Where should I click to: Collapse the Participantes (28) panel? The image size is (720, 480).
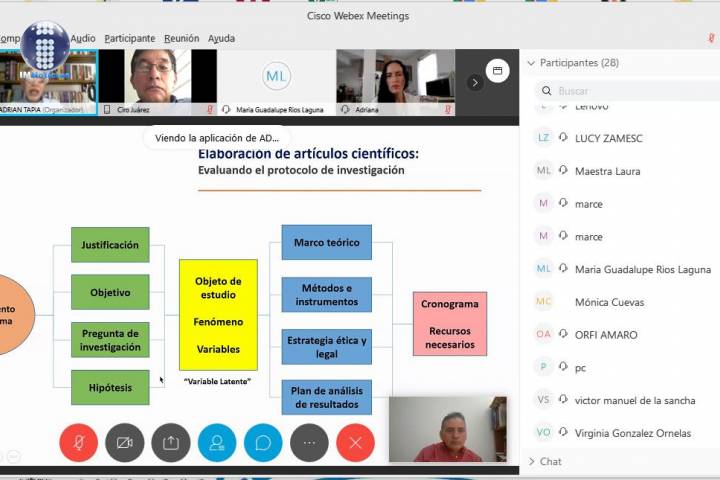point(530,63)
